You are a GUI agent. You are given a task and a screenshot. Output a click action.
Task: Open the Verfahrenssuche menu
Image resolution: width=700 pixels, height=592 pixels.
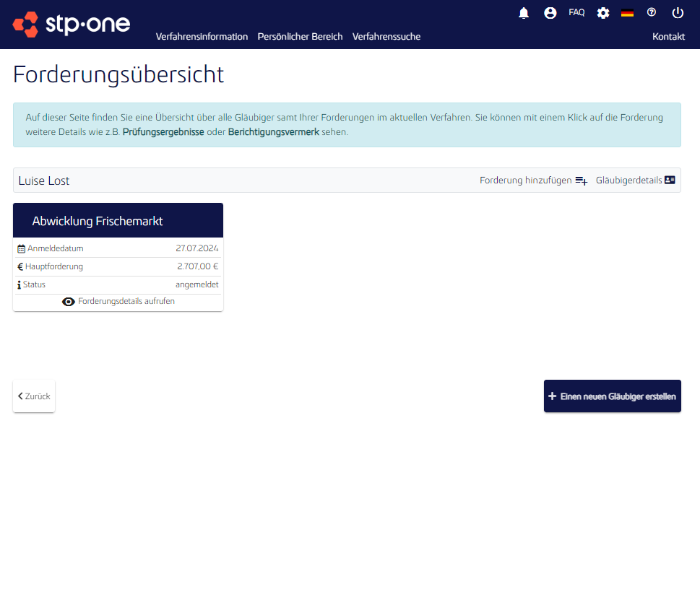386,36
